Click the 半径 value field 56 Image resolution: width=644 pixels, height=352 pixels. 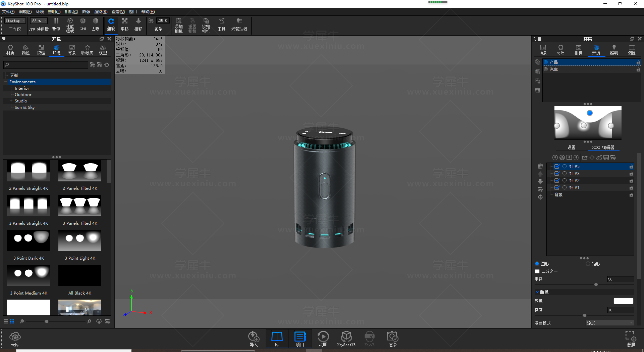tap(621, 279)
